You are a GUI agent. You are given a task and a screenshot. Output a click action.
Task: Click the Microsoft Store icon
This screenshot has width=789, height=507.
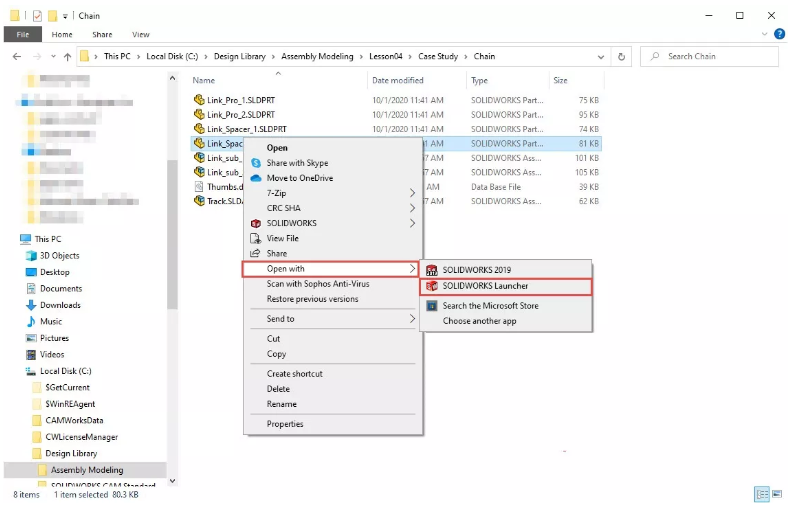(x=432, y=305)
